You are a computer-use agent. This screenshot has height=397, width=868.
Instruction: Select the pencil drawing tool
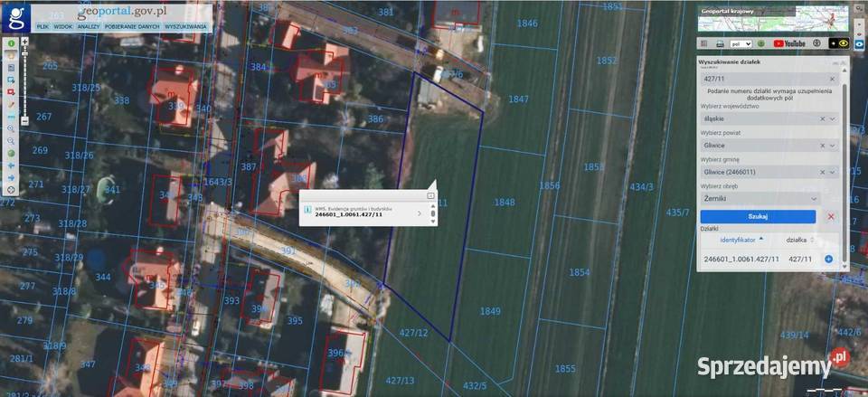[11, 104]
